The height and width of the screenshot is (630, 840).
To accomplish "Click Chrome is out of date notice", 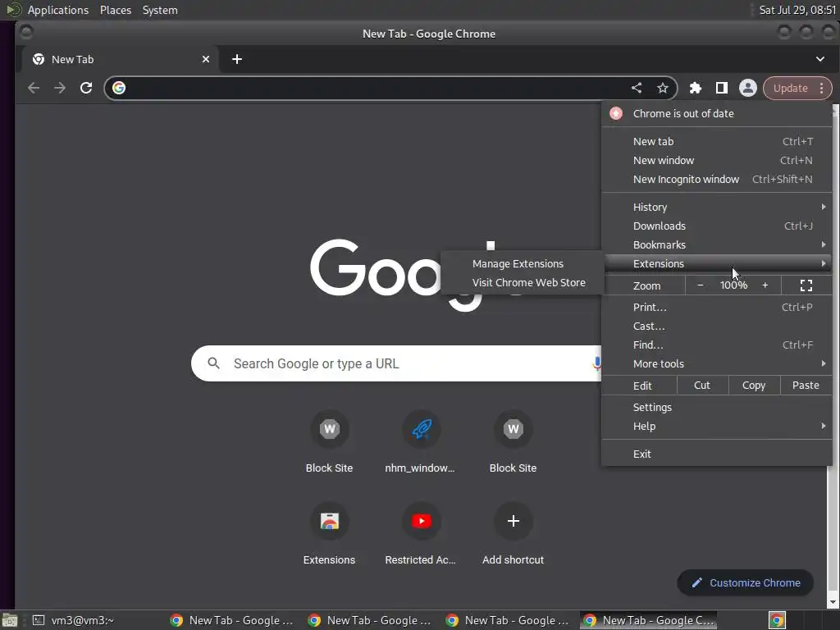I will pos(717,113).
